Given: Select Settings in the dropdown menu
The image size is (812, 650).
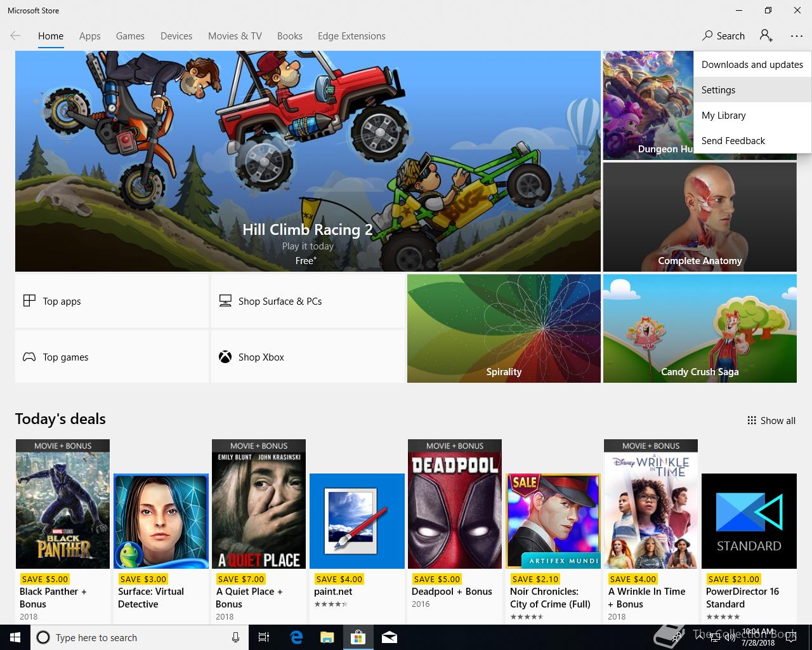Looking at the screenshot, I should click(x=752, y=90).
